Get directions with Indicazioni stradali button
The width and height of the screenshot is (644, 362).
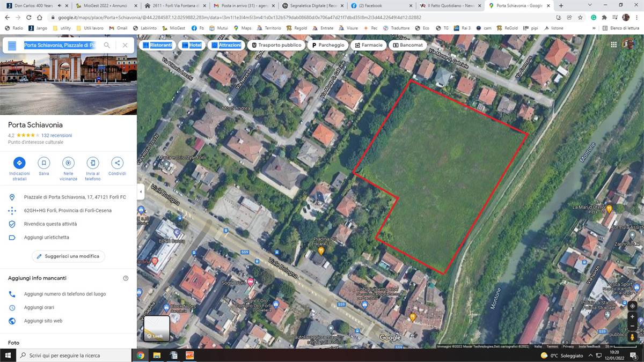click(19, 163)
